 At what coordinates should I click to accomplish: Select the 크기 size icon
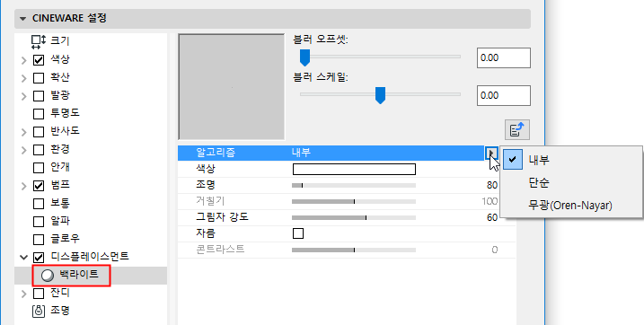coord(39,41)
